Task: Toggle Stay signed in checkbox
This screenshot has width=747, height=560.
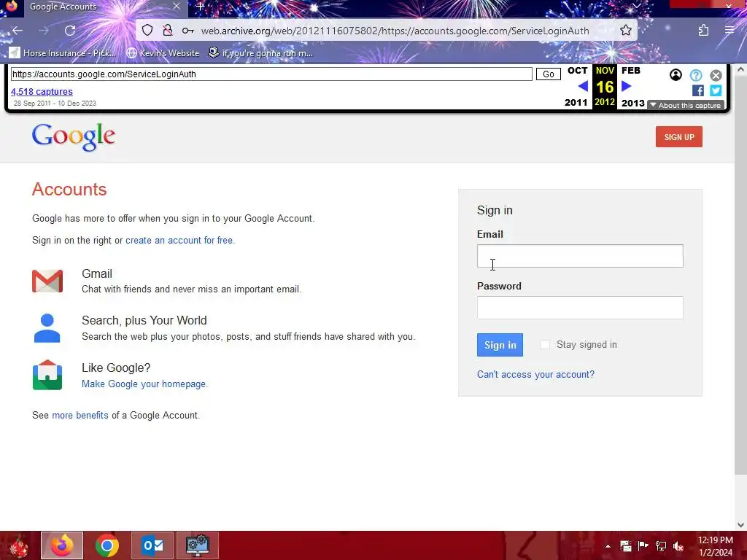Action: pos(545,344)
